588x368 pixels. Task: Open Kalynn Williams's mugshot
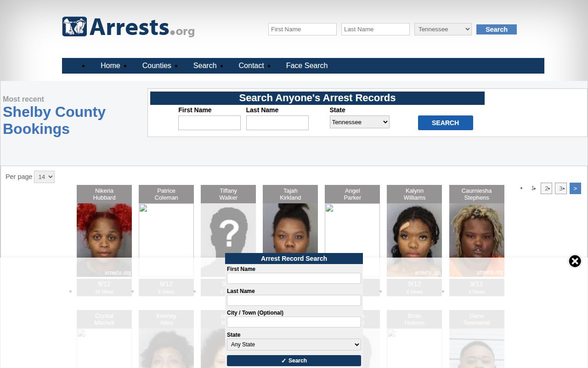(414, 240)
